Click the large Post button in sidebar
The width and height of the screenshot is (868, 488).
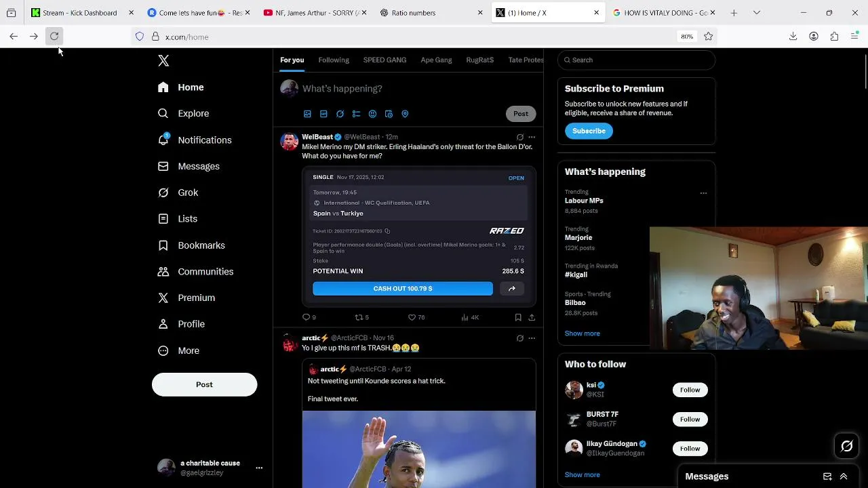click(204, 384)
